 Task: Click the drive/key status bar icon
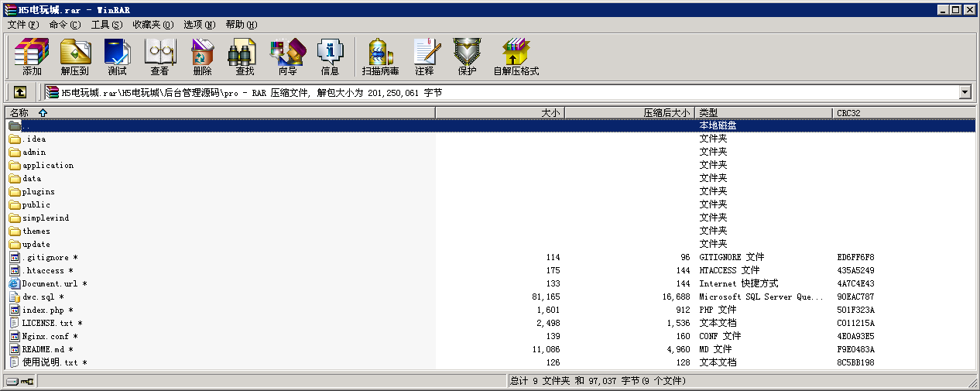(20, 381)
